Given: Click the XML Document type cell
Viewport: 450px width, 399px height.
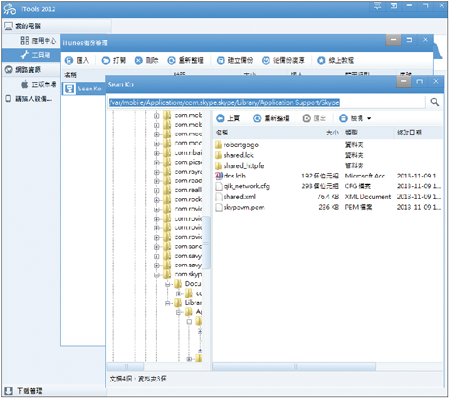Looking at the screenshot, I should (x=368, y=197).
